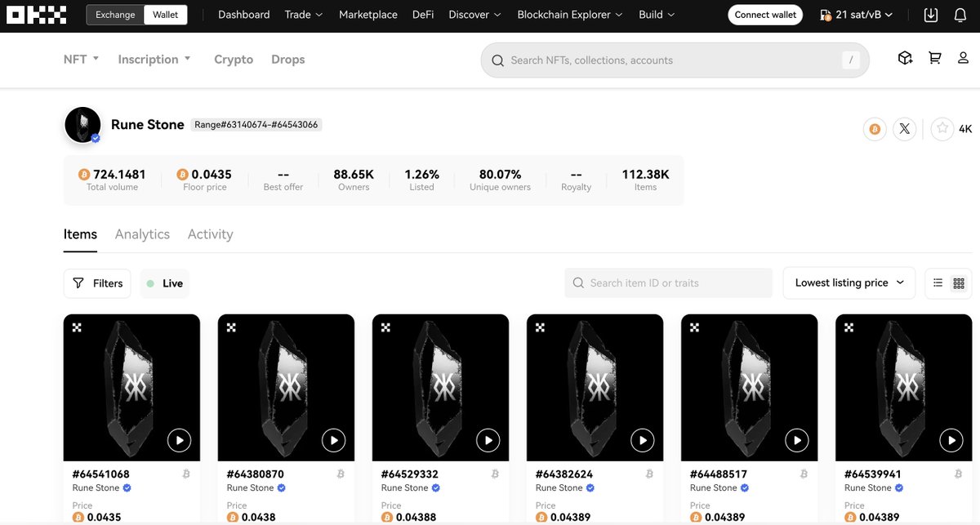This screenshot has height=525, width=980.
Task: Play the video of item #64380870
Action: point(333,441)
